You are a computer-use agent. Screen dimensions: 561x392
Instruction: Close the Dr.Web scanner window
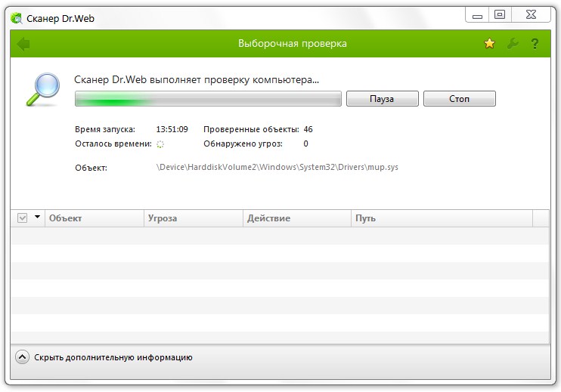[x=532, y=14]
